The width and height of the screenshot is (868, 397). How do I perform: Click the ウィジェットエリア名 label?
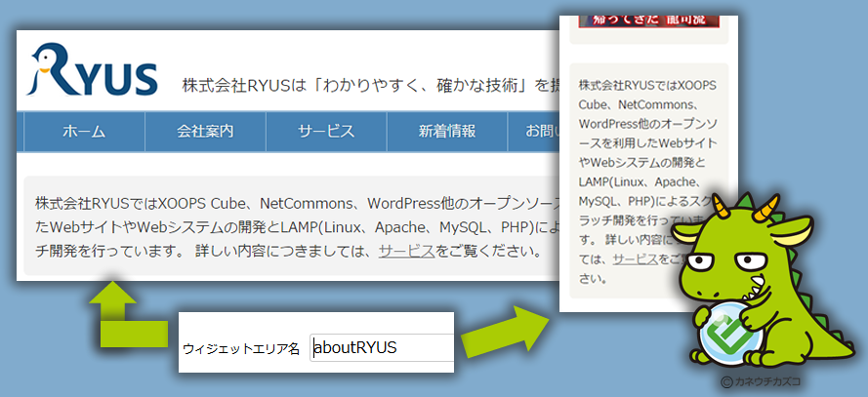coord(241,349)
